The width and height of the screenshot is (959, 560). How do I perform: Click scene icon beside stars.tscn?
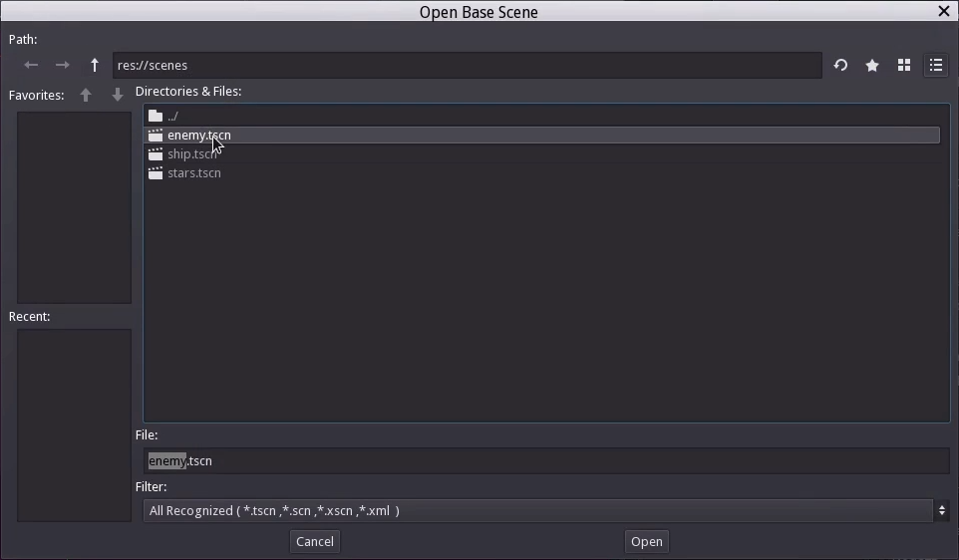[156, 173]
